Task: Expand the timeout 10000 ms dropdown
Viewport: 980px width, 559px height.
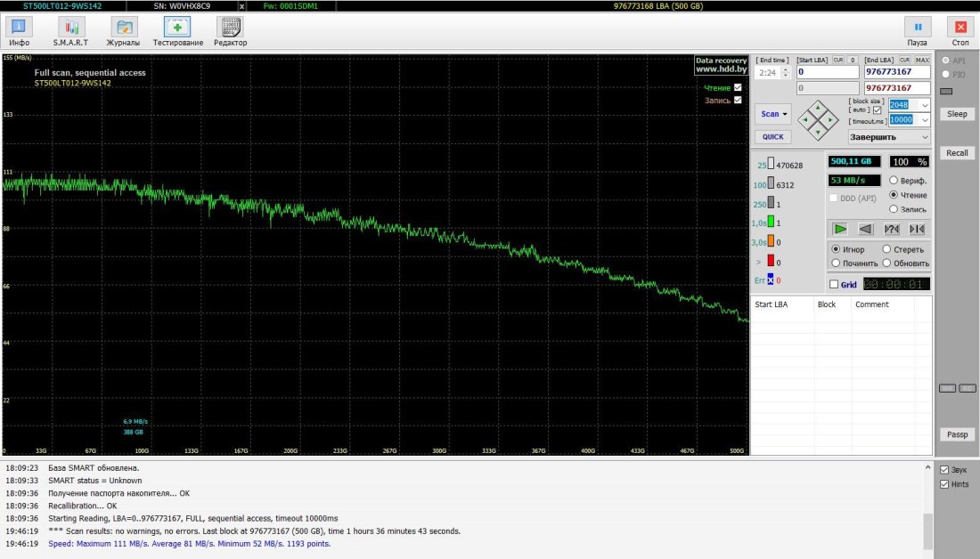Action: coord(925,119)
